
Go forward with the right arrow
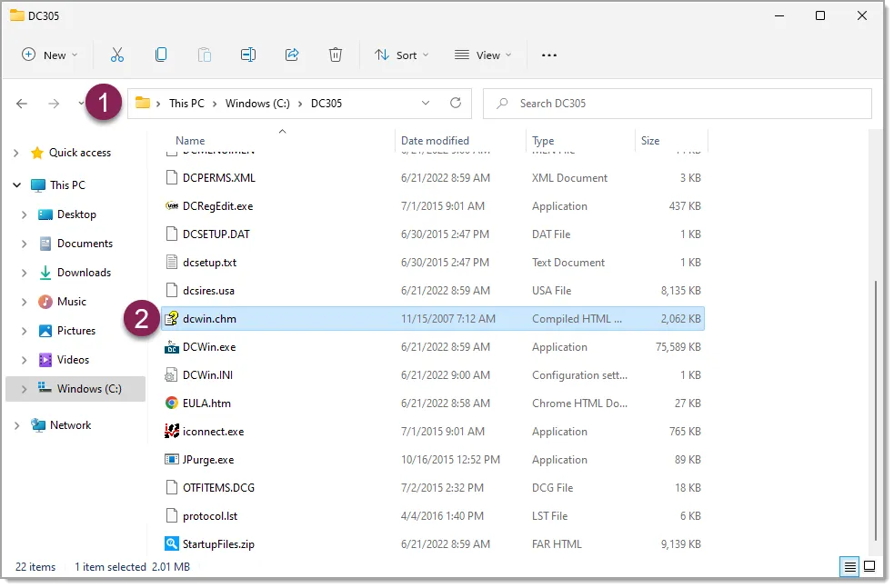[x=54, y=104]
